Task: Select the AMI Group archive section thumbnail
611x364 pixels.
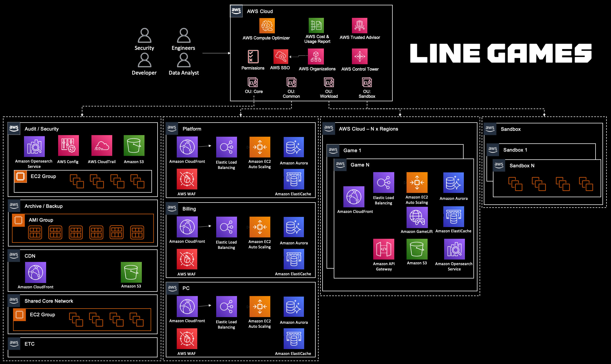Action: (x=21, y=221)
